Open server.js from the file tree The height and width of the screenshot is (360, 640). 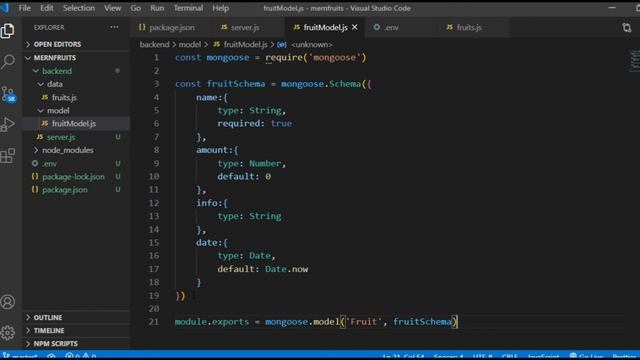(61, 137)
